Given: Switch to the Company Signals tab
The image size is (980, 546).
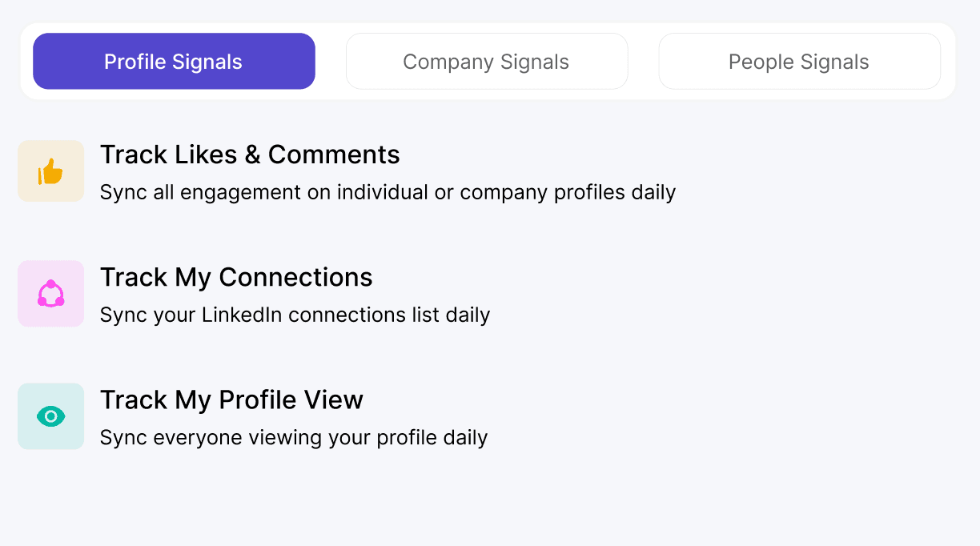Looking at the screenshot, I should coord(486,61).
